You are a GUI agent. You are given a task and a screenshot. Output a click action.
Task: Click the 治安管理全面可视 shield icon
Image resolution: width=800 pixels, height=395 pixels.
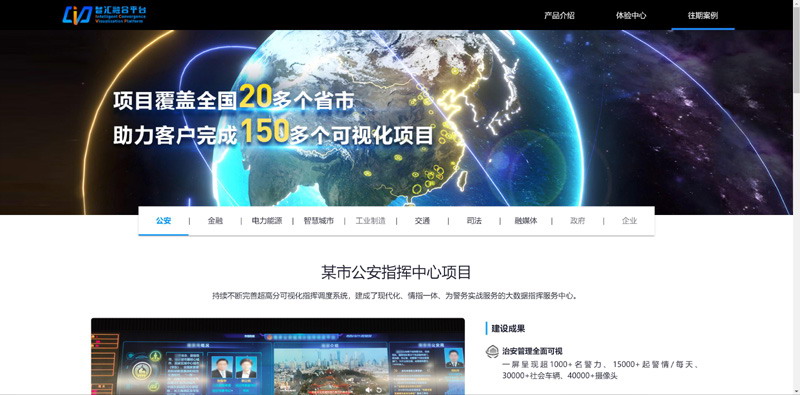(492, 351)
